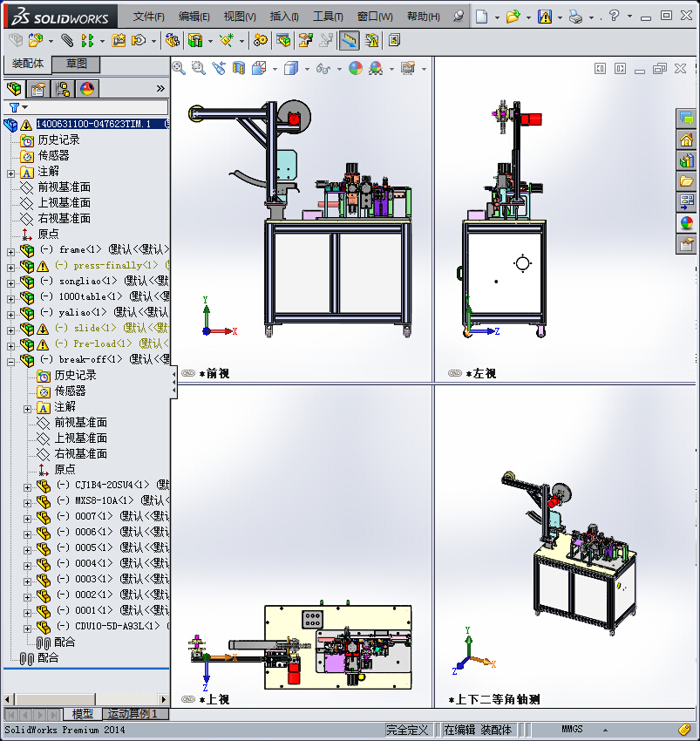Click the Clearance Verification warning icon
The width and height of the screenshot is (700, 741).
(x=372, y=40)
